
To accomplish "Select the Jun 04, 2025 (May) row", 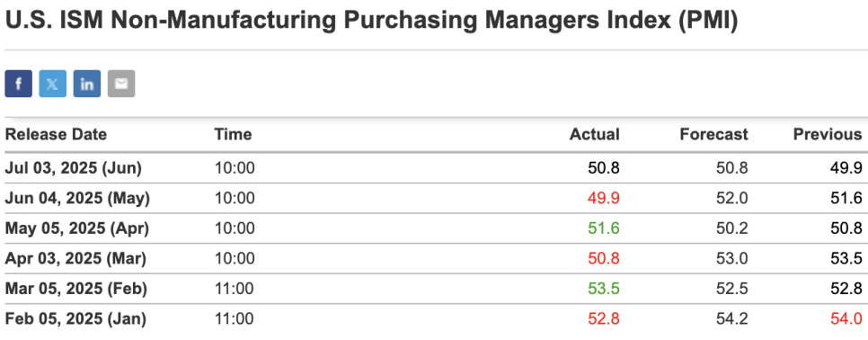I will pyautogui.click(x=434, y=198).
